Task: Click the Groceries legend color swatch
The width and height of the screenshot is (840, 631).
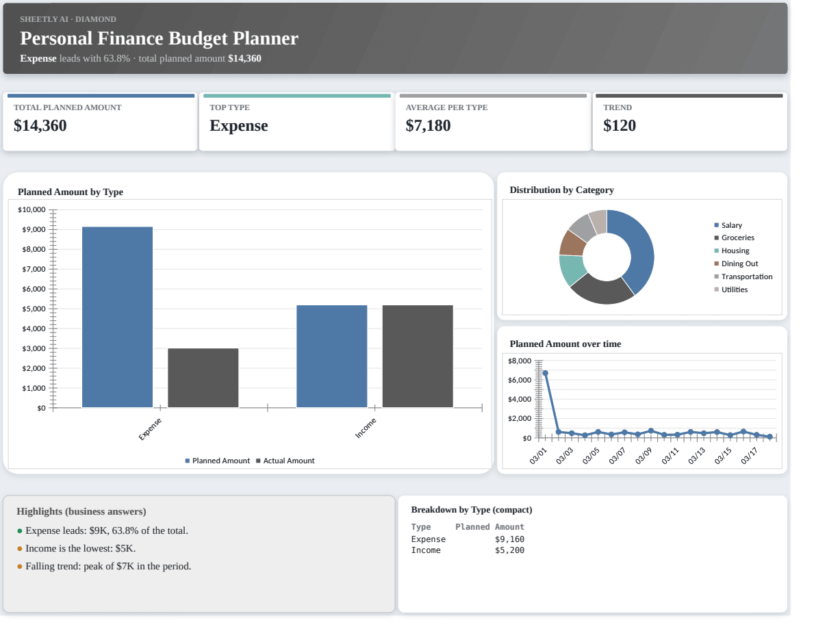Action: click(x=717, y=237)
